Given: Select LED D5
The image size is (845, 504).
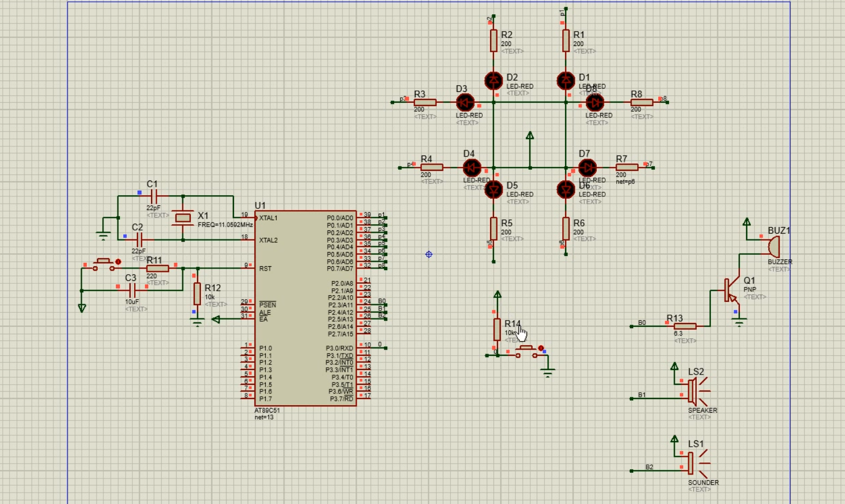Looking at the screenshot, I should [493, 189].
